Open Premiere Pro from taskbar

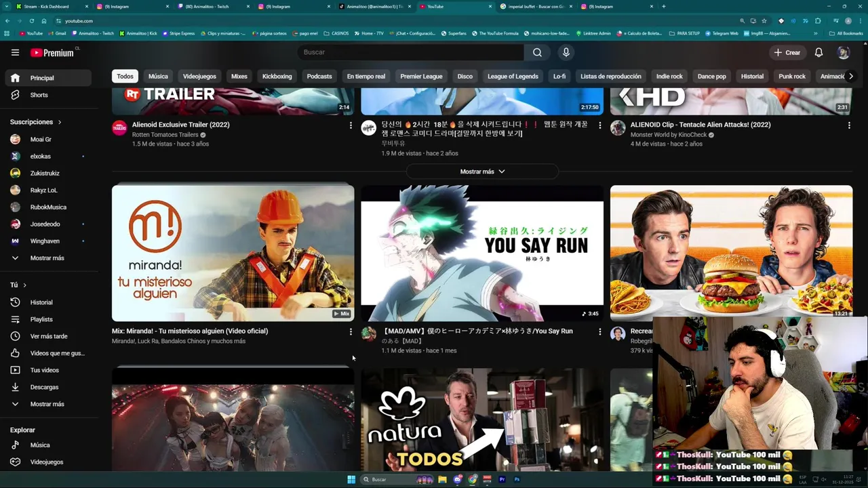[x=502, y=480]
